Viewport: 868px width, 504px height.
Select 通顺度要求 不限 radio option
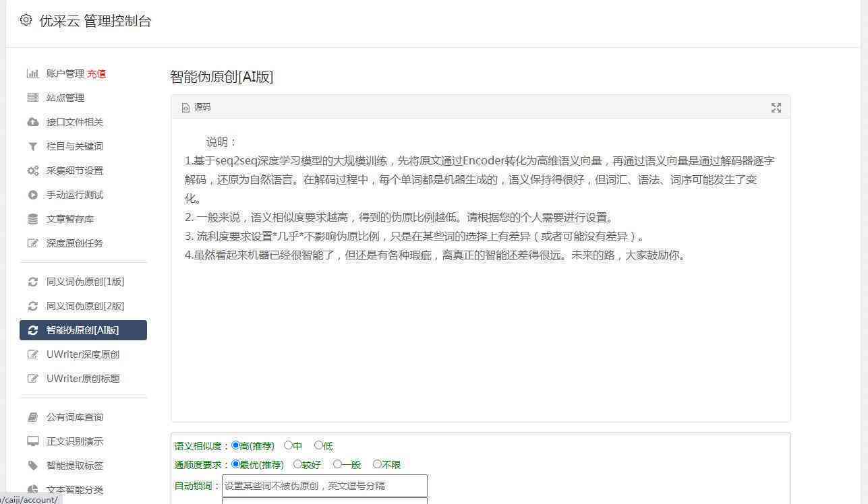click(377, 464)
